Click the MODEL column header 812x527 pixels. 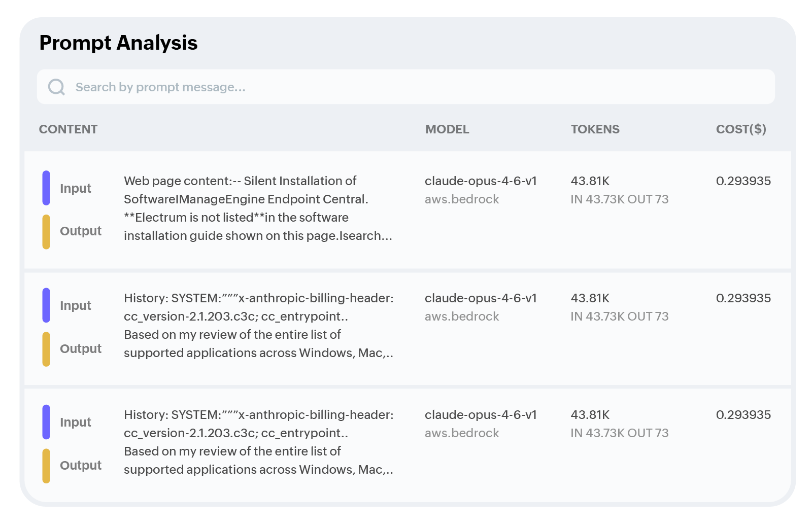[447, 129]
